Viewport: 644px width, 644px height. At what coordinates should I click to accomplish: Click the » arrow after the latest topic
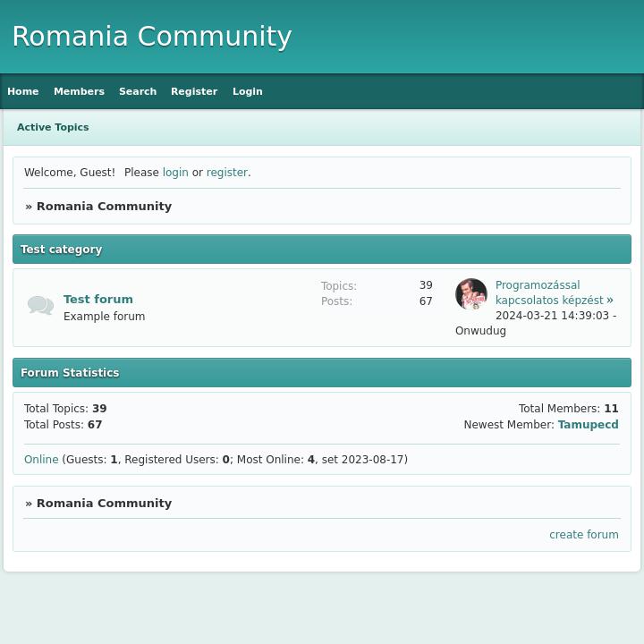click(610, 301)
